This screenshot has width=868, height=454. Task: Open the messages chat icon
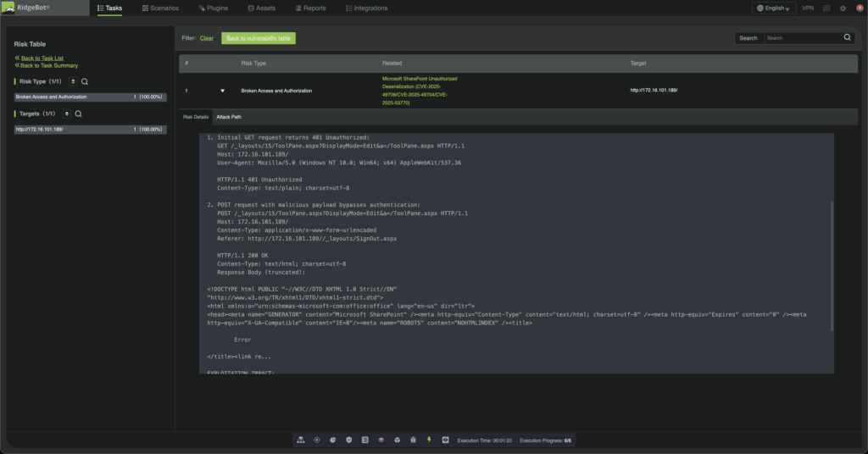826,8
